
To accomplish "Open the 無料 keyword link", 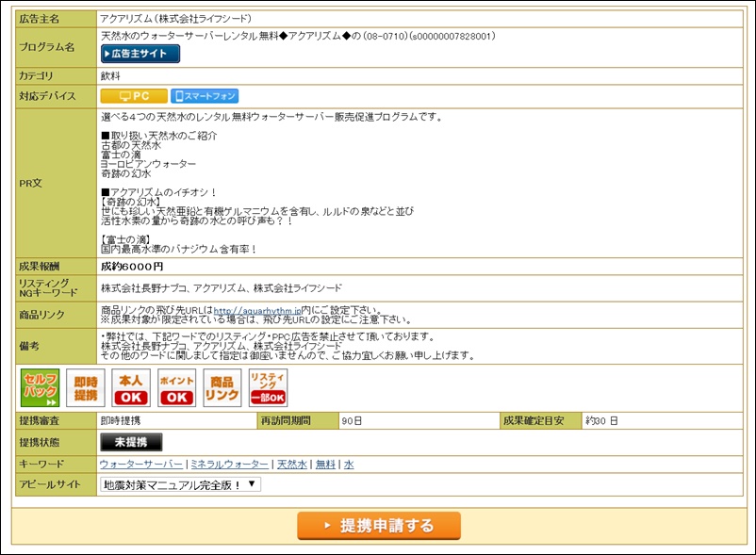I will [325, 465].
